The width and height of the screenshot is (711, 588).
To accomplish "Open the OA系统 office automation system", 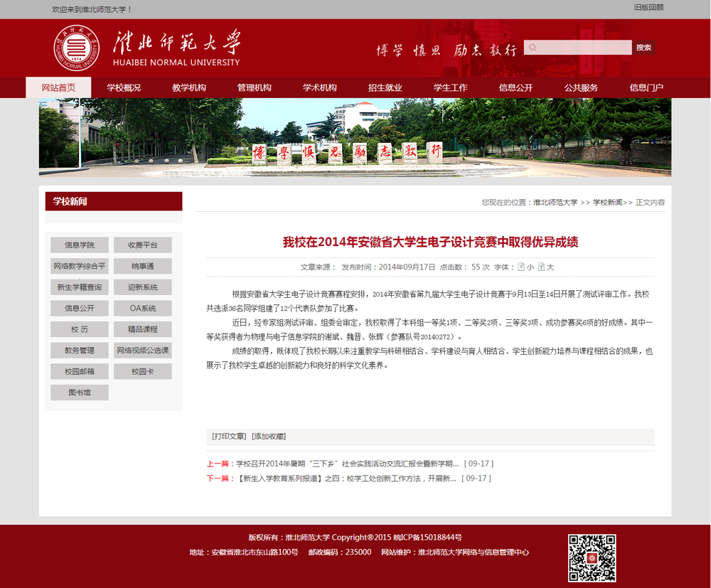I will point(142,308).
